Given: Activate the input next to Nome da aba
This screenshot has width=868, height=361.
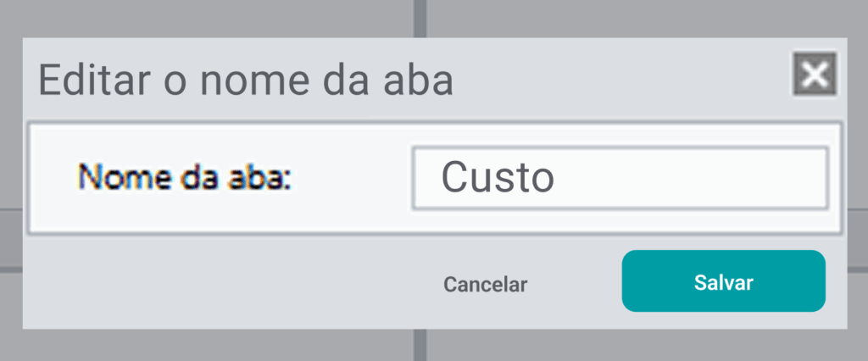Looking at the screenshot, I should [619, 178].
